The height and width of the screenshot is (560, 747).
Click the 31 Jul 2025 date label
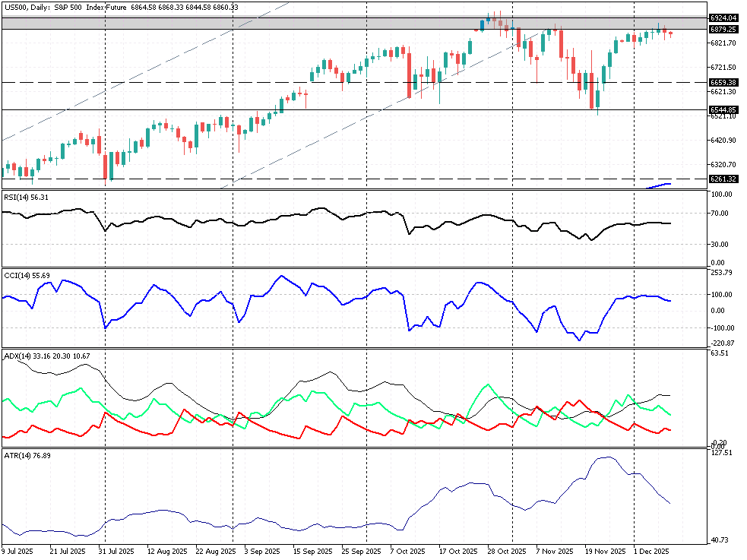click(x=116, y=552)
